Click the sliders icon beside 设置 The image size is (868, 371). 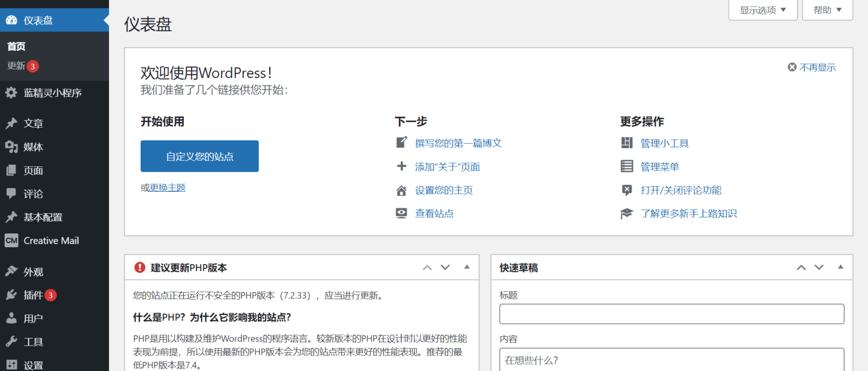11,365
